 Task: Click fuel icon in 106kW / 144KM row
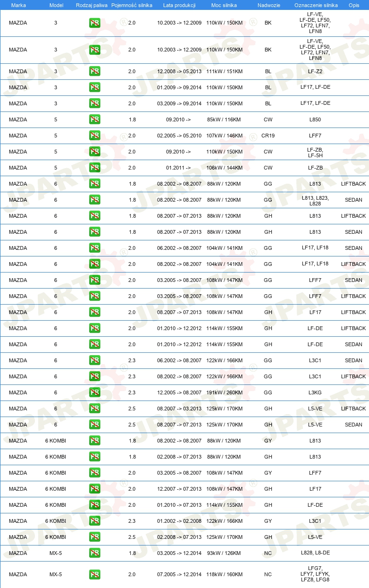[x=94, y=168]
